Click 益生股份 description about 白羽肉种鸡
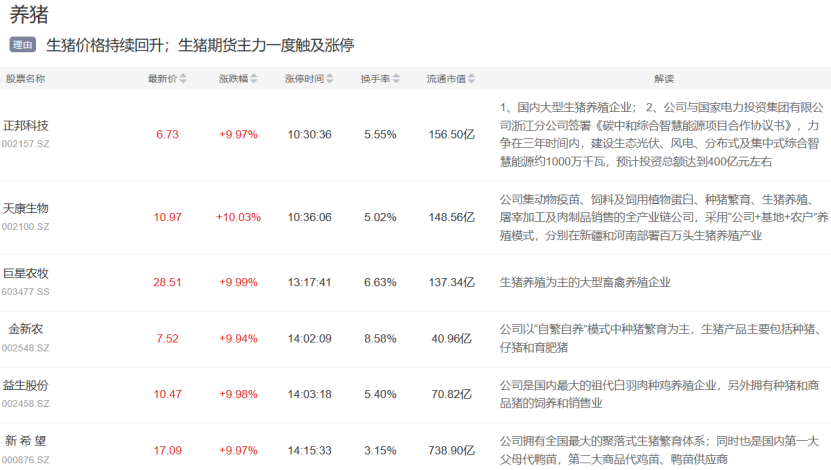The height and width of the screenshot is (470, 831). point(659,394)
